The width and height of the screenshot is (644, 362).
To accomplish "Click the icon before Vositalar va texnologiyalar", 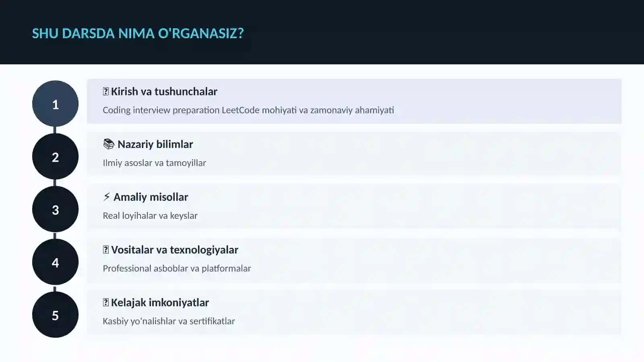I will (106, 249).
